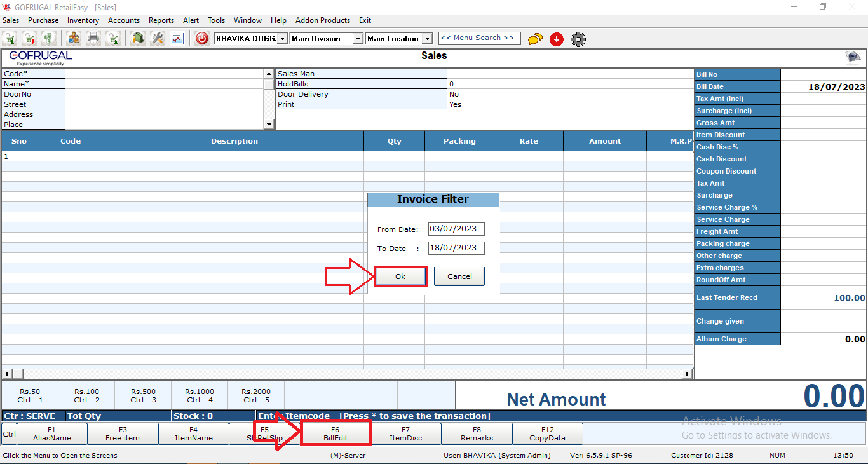
Task: Expand the Main Location dropdown
Action: click(428, 39)
